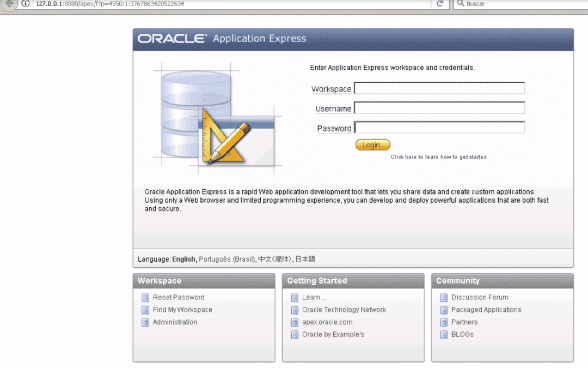The height and width of the screenshot is (368, 588).
Task: Click the Oracle logo in the header
Action: click(172, 38)
